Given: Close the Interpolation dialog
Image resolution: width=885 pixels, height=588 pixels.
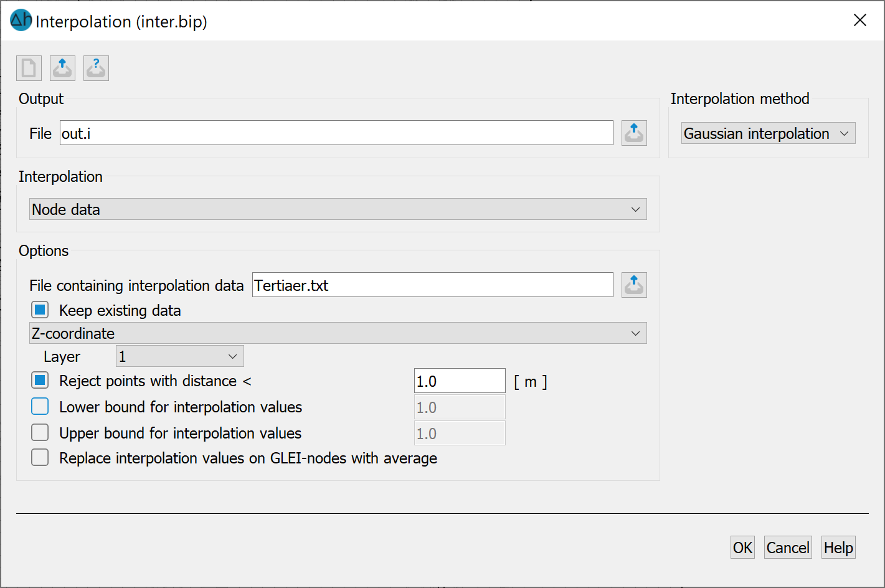Looking at the screenshot, I should pyautogui.click(x=860, y=21).
